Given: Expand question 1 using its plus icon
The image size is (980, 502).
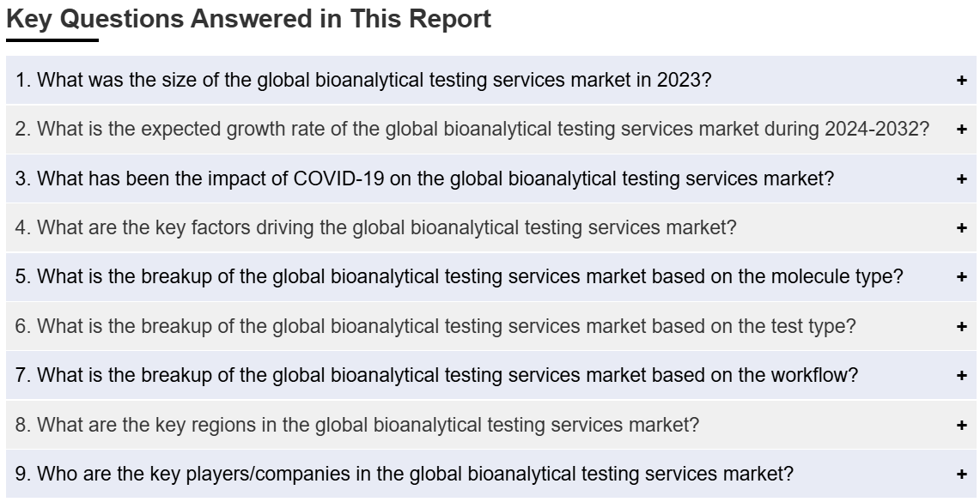Looking at the screenshot, I should click(x=961, y=80).
